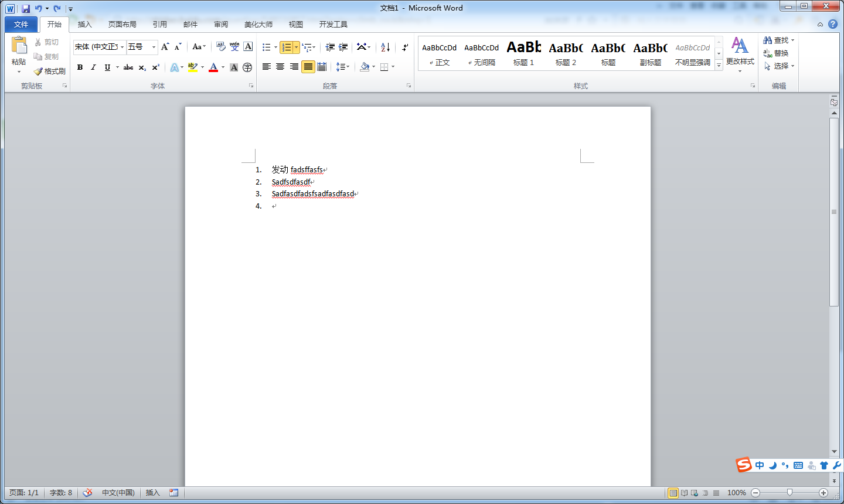Image resolution: width=844 pixels, height=504 pixels.
Task: Open Replace (替换) in the editing group
Action: coord(776,53)
